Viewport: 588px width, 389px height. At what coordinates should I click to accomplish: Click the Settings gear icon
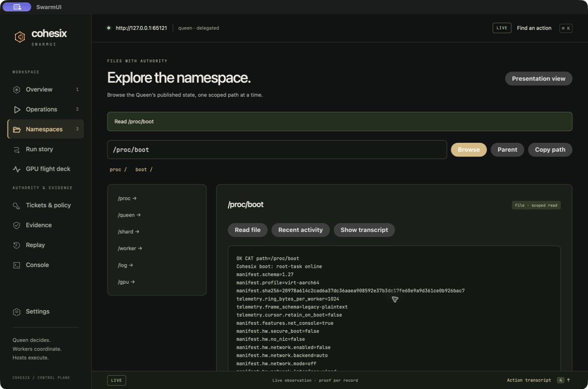(x=17, y=312)
